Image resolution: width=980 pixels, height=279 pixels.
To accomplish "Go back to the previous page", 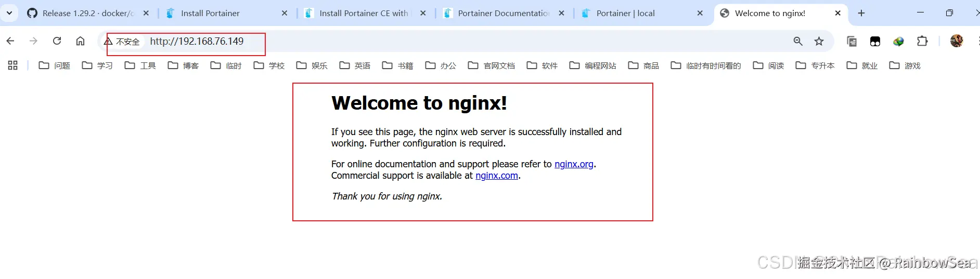I will [x=10, y=41].
